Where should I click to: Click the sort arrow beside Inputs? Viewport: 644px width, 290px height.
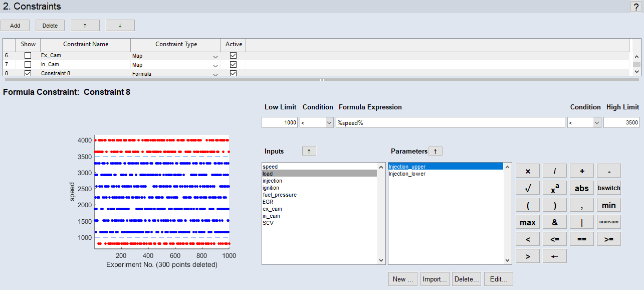309,151
